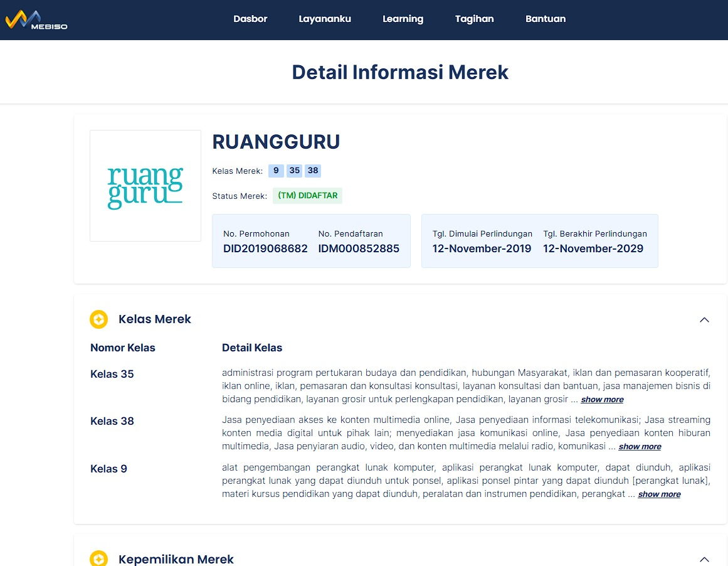Go to Layananku menu
This screenshot has width=728, height=566.
[x=325, y=19]
